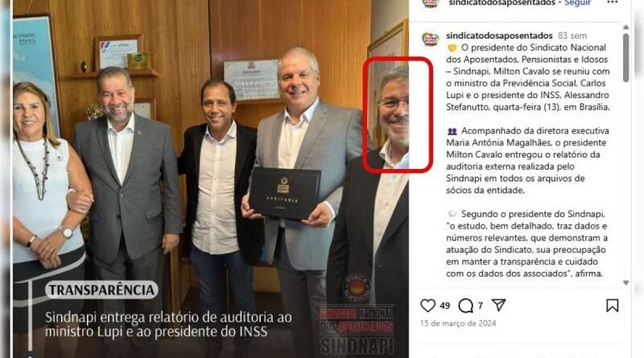Open sindicatodosaposentados username in caption
The image size is (644, 358).
(x=499, y=35)
